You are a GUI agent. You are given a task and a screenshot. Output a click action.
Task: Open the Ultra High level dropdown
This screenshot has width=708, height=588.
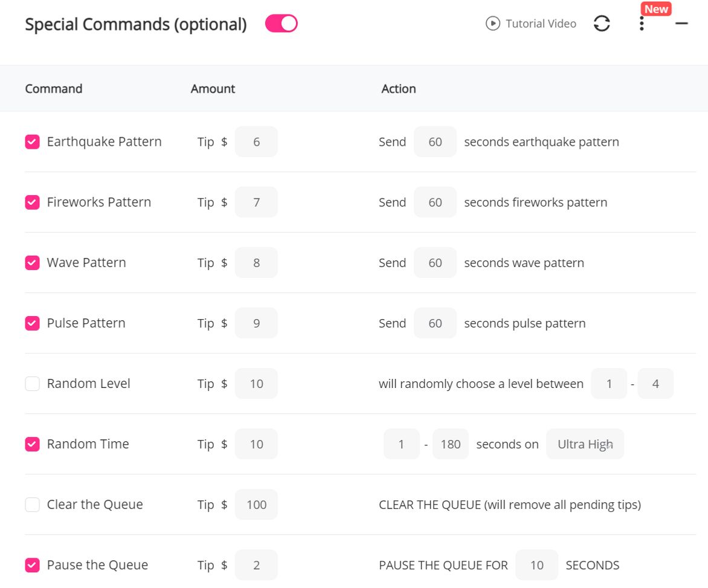pyautogui.click(x=585, y=444)
